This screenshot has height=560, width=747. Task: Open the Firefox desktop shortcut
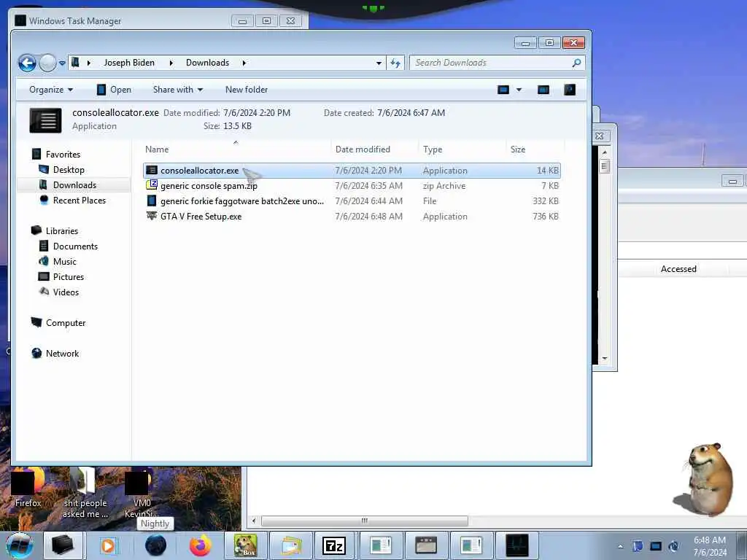pyautogui.click(x=28, y=488)
